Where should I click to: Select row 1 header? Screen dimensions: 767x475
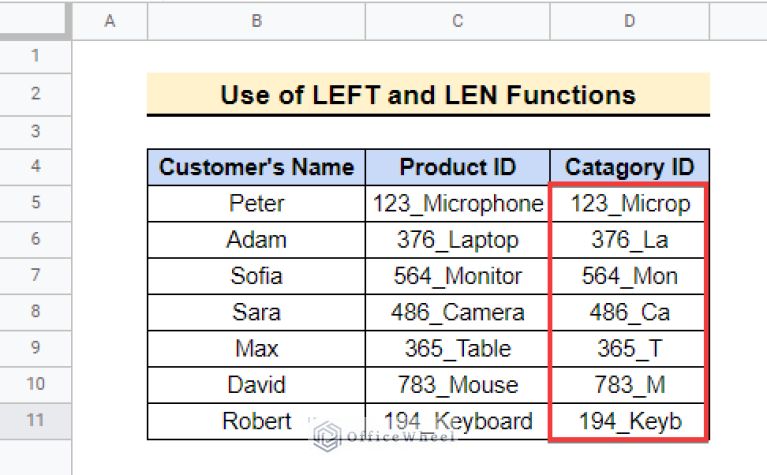click(x=35, y=57)
